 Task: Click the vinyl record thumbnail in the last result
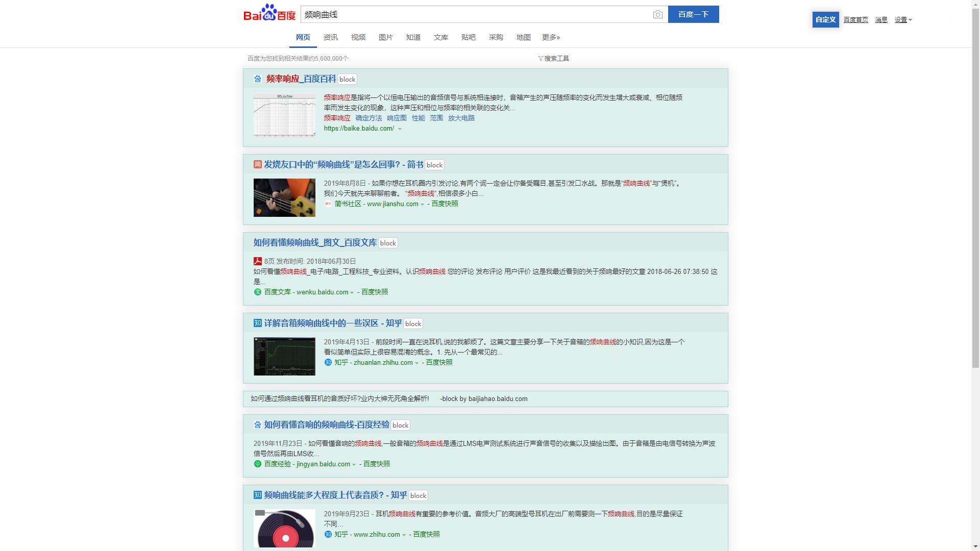[284, 528]
